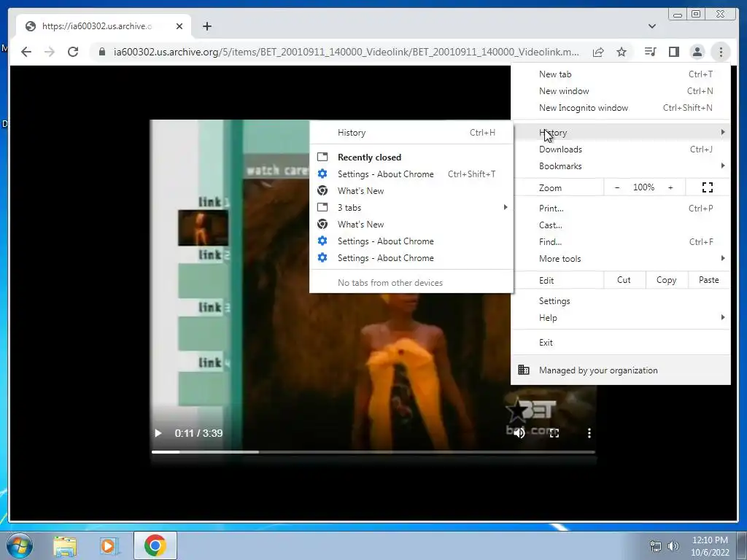The image size is (747, 560).
Task: Reload the current page
Action: point(73,52)
